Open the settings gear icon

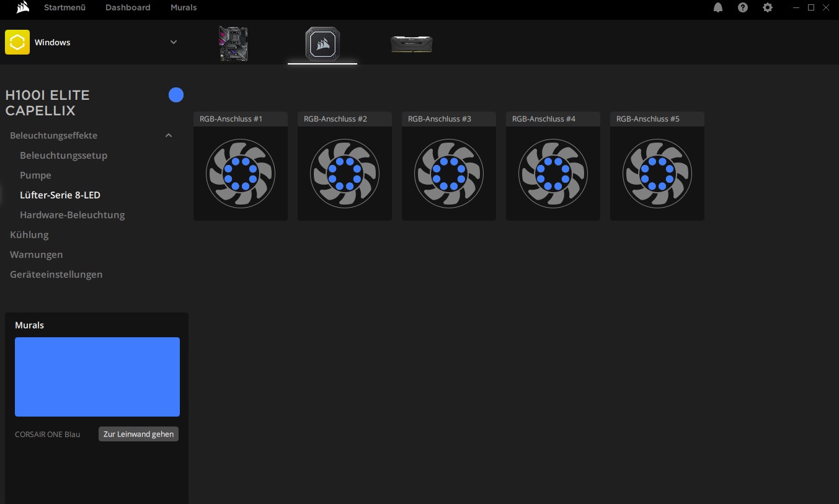[767, 7]
